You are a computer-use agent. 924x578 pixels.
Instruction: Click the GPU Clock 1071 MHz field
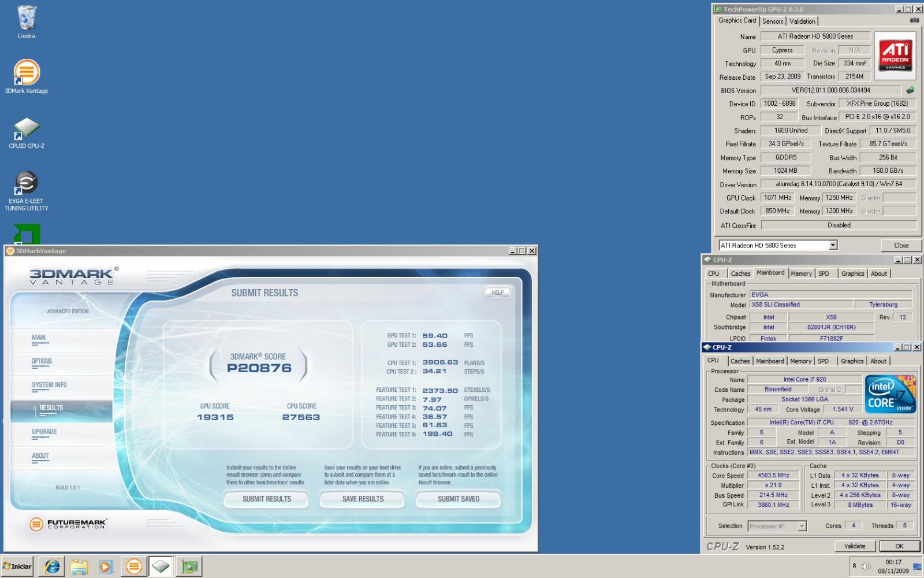(x=777, y=198)
